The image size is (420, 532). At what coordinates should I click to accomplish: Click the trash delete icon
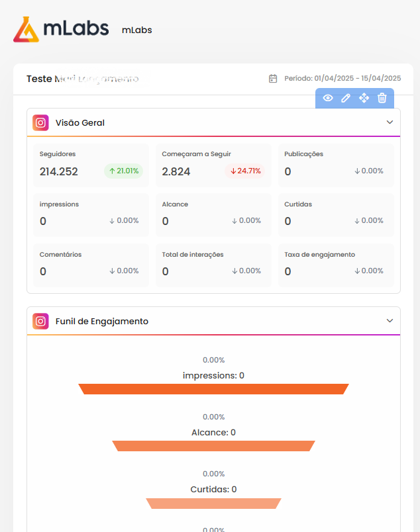pyautogui.click(x=382, y=98)
